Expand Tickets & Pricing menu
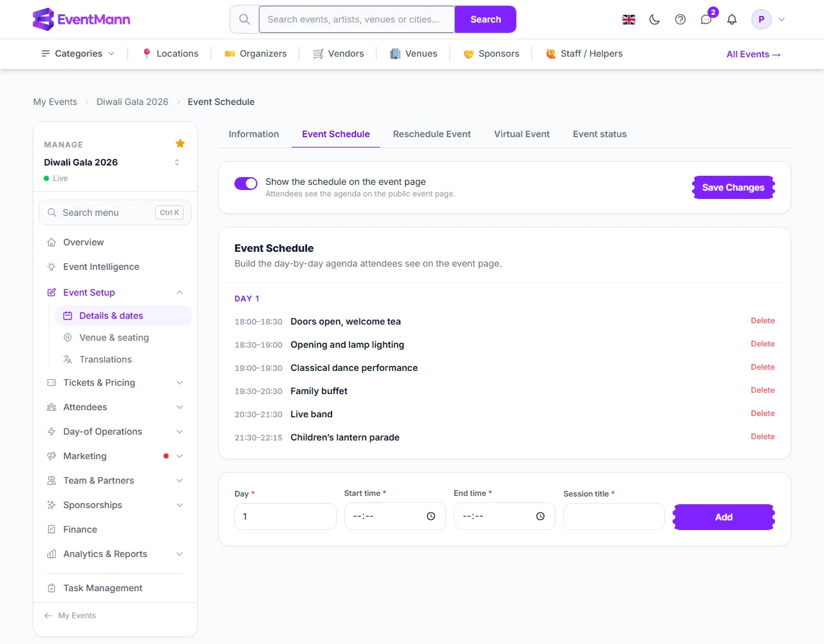Image resolution: width=824 pixels, height=644 pixels. click(x=115, y=383)
